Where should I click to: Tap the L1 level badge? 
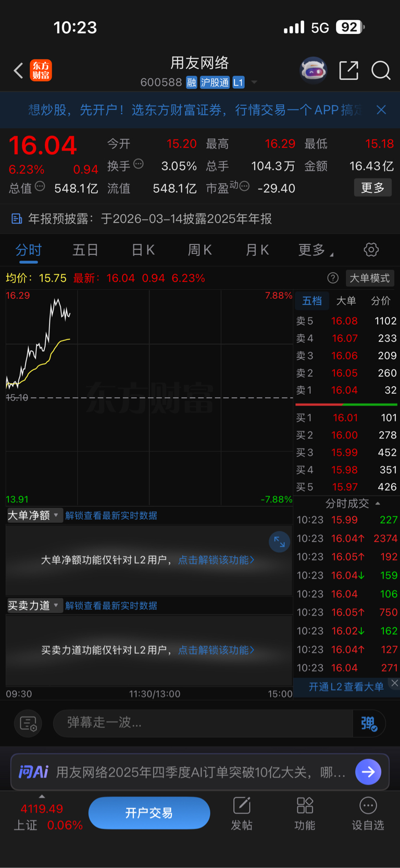click(x=238, y=82)
